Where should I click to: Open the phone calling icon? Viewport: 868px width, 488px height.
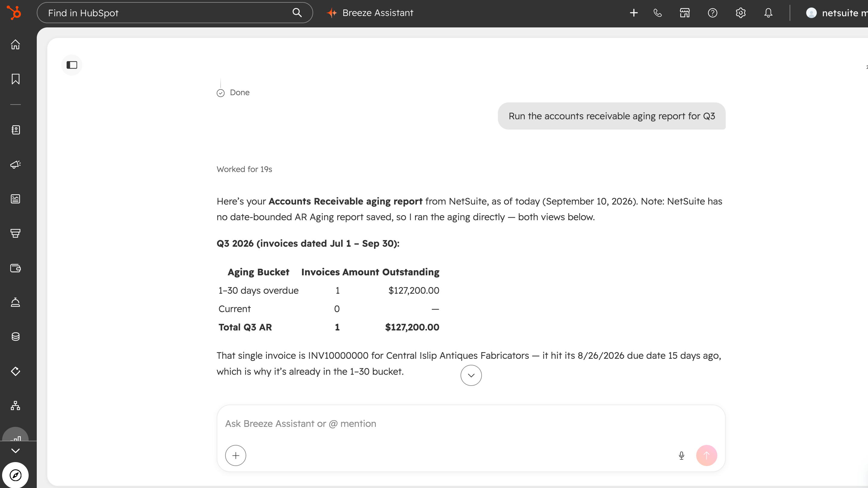coord(657,13)
